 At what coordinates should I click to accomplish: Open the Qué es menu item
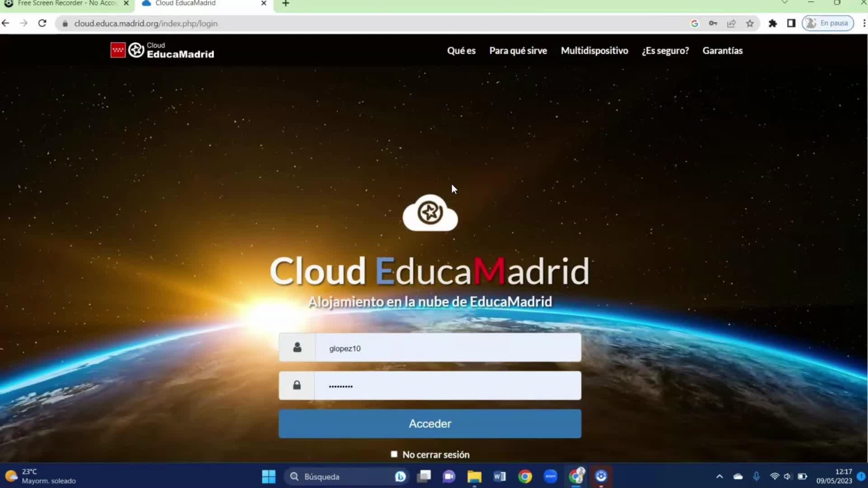pyautogui.click(x=461, y=51)
